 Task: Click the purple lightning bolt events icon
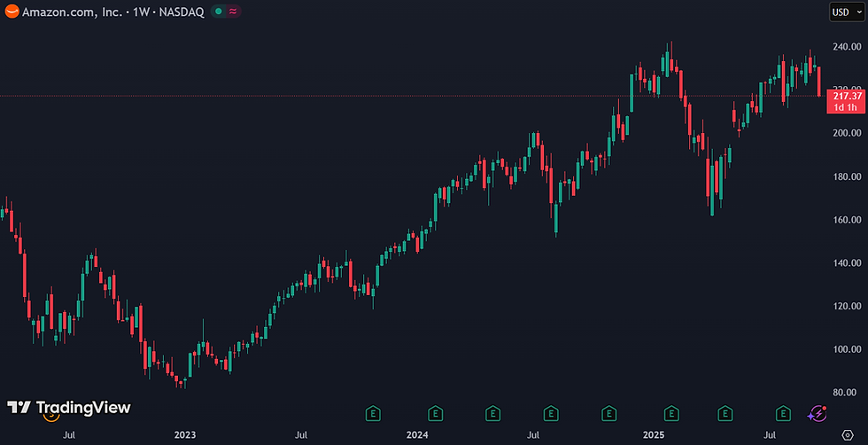817,413
